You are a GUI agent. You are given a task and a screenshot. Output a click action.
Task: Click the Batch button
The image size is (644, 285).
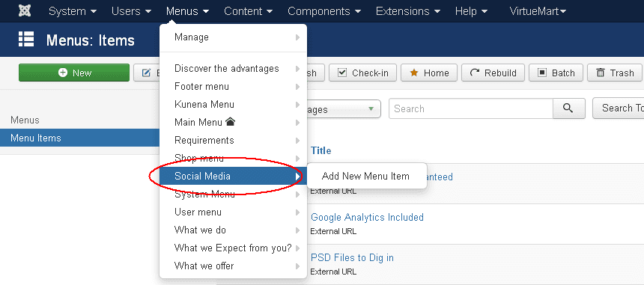coord(556,73)
